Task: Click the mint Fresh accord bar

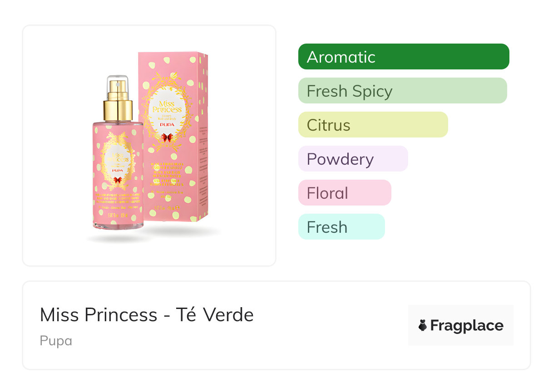Action: [x=341, y=227]
